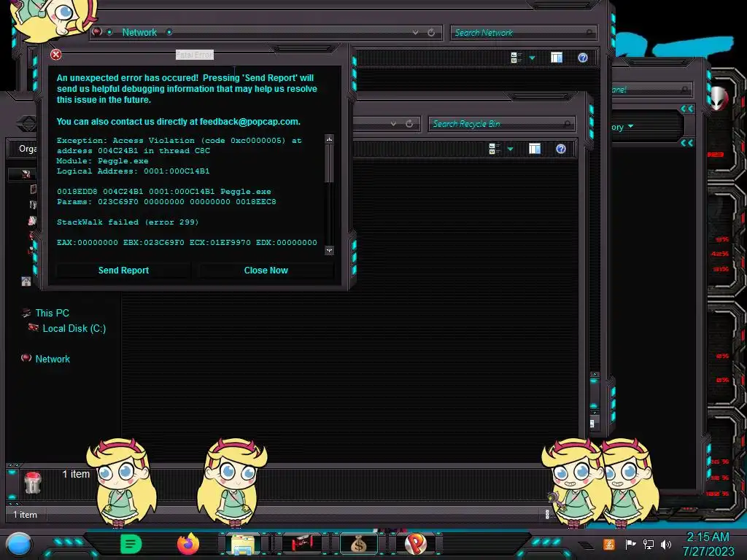Click the red Network icon in navigation pane
747x560 pixels.
[26, 358]
